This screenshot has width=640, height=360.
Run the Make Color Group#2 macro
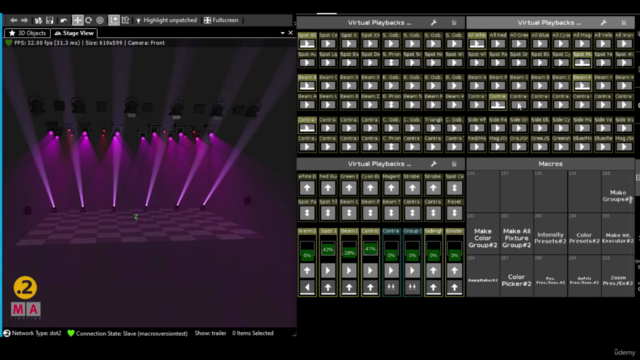click(x=482, y=234)
